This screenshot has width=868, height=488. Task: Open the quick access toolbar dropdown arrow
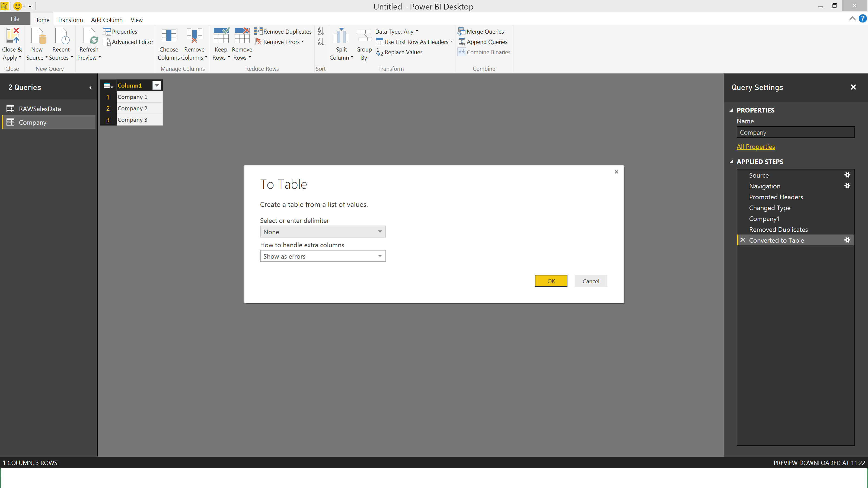pos(30,6)
